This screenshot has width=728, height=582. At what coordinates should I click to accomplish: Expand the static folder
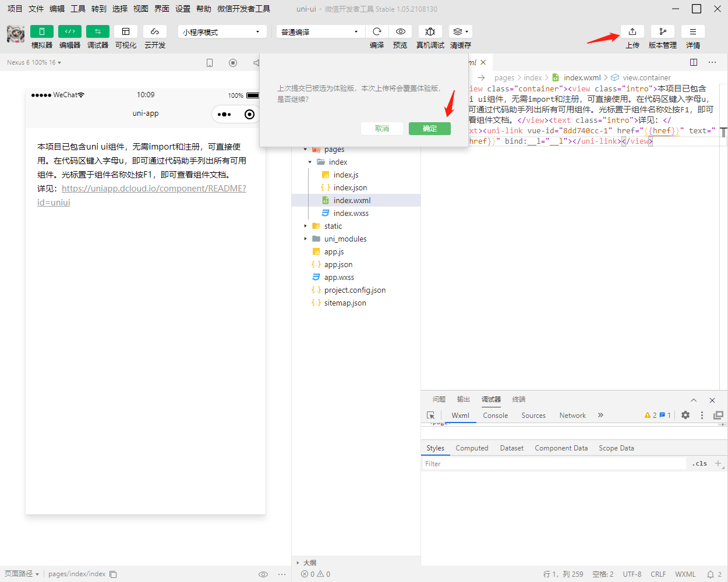[x=305, y=226]
